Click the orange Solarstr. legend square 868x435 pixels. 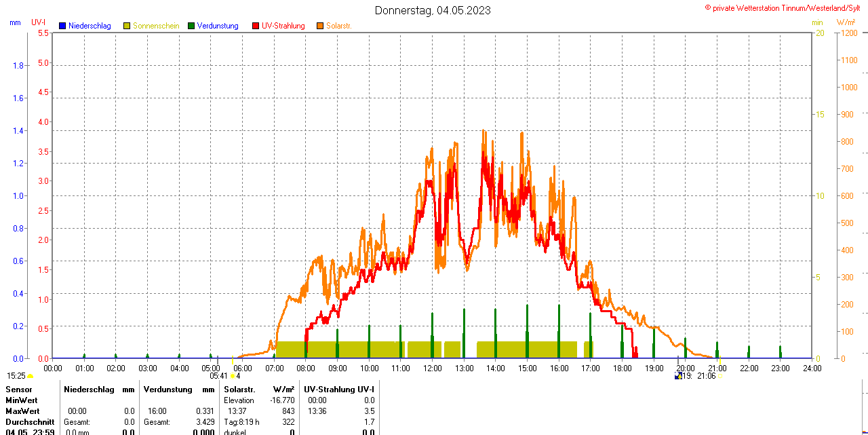[320, 26]
